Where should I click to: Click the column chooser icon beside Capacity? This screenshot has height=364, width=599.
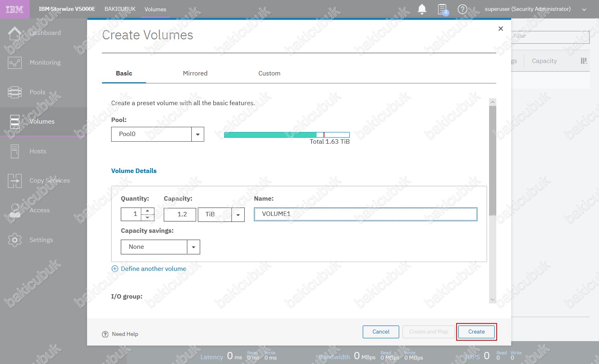(x=584, y=61)
